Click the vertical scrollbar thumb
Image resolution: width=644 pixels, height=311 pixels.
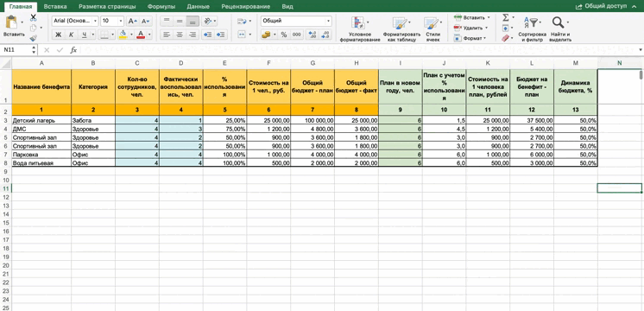point(641,75)
